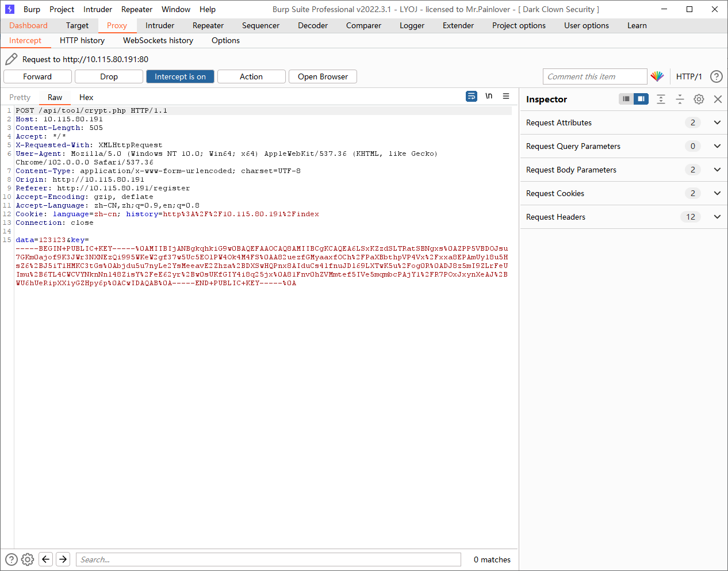
Task: Forward the intercepted request
Action: (37, 76)
